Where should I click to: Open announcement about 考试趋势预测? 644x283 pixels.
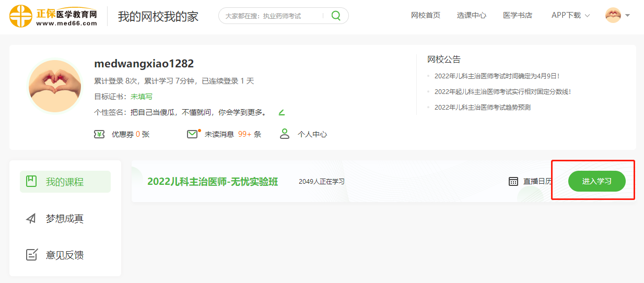[x=483, y=107]
